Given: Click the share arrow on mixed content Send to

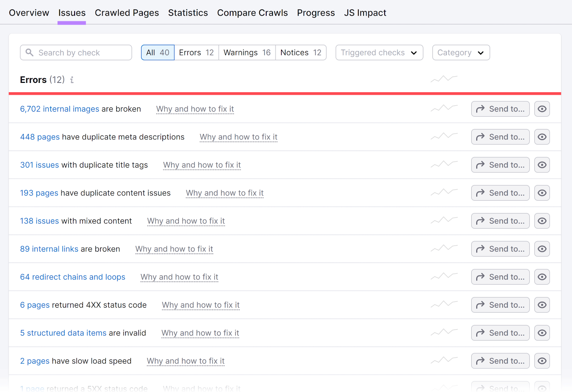Looking at the screenshot, I should pos(480,220).
